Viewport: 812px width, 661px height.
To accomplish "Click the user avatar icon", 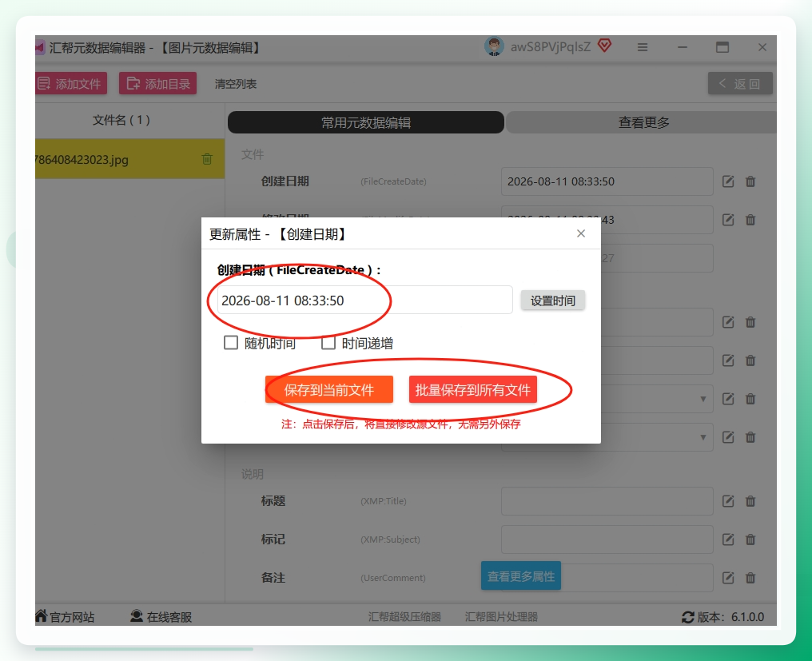I will tap(494, 46).
